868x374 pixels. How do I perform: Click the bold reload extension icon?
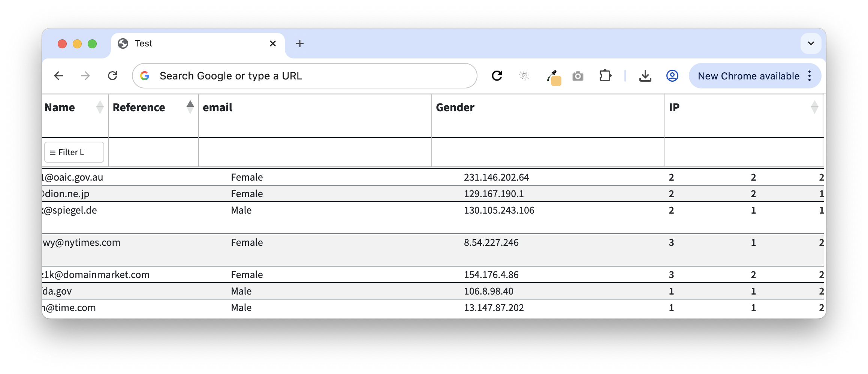click(497, 76)
